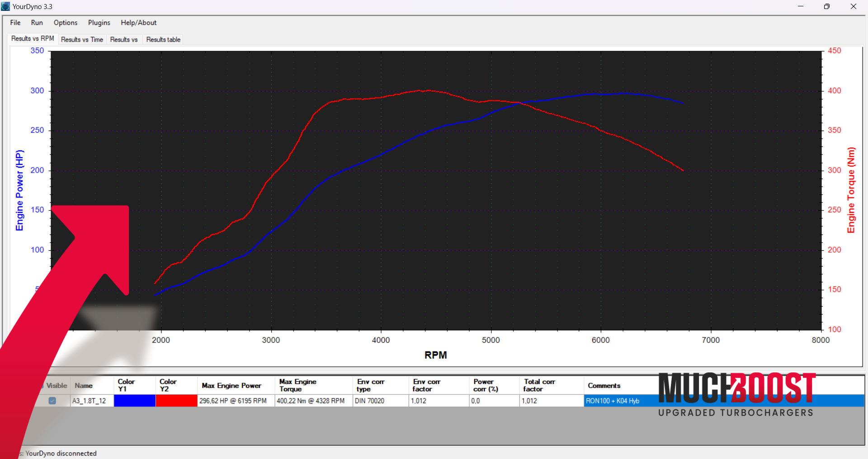
Task: Click the red Y2 color swatch
Action: [176, 401]
